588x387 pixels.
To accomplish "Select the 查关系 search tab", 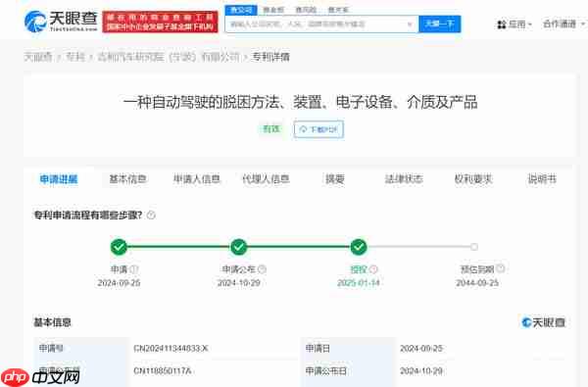I will pyautogui.click(x=338, y=10).
